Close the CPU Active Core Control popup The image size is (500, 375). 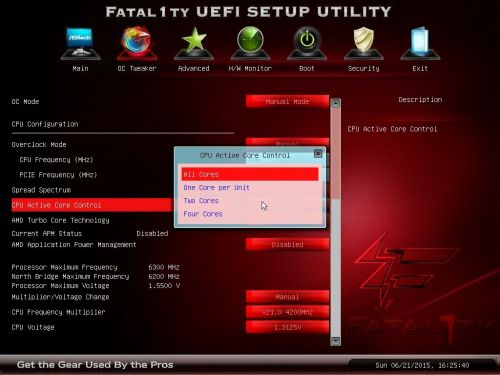tap(318, 153)
